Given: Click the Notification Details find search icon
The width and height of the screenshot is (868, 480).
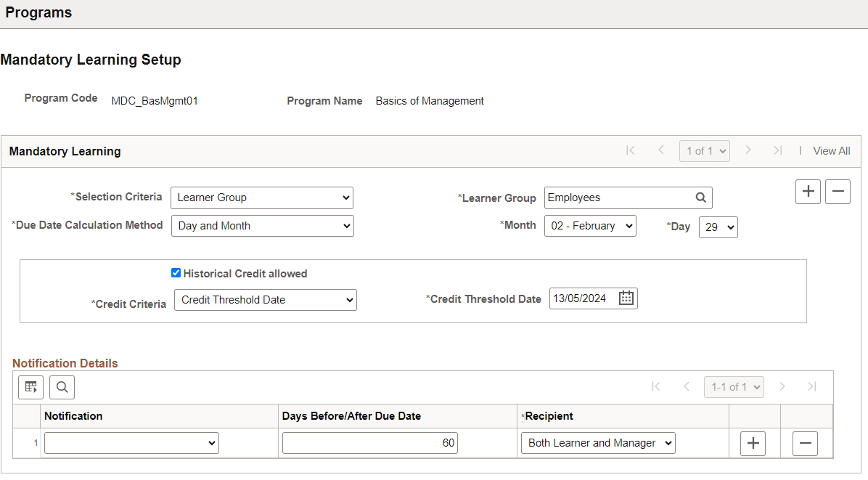Looking at the screenshot, I should [x=62, y=387].
